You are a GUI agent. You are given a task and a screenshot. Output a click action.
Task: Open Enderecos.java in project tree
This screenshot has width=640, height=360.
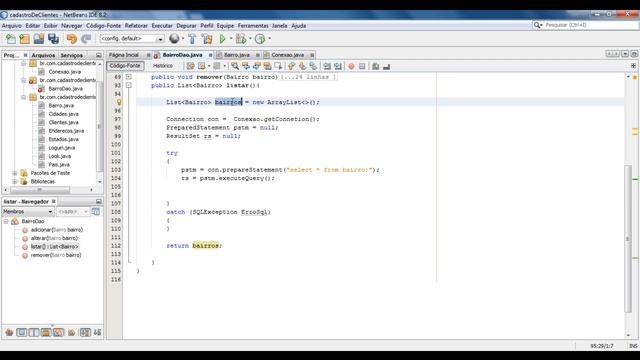[x=66, y=131]
